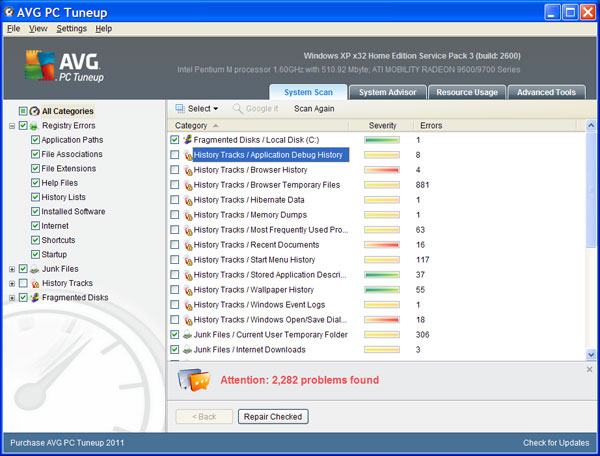Click the Current User Temporary Folder row icon
600x456 pixels.
188,335
